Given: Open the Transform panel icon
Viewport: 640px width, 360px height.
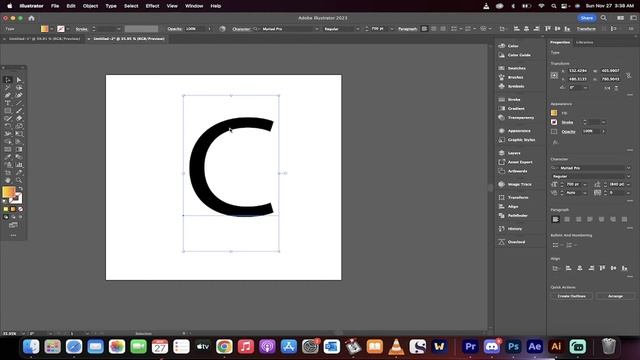Looking at the screenshot, I should tap(502, 198).
